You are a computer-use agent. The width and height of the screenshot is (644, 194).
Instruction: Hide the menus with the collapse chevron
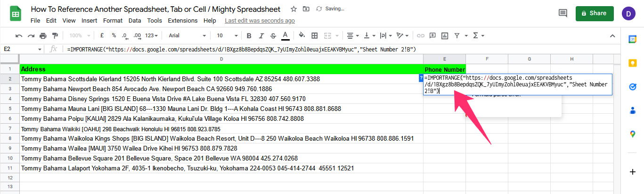point(612,35)
